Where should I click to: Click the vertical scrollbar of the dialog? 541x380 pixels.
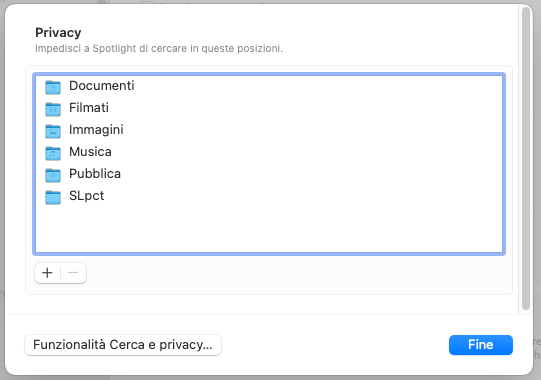525,159
